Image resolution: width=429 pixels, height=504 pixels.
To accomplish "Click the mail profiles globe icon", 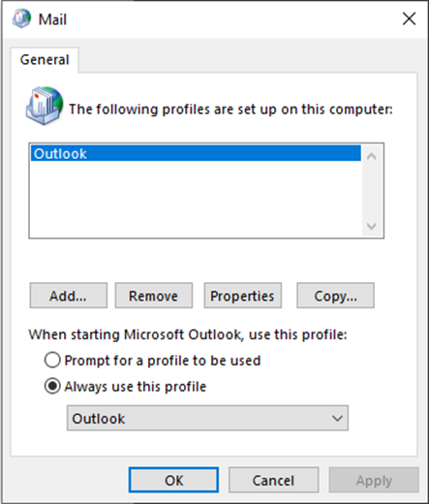I will point(45,106).
